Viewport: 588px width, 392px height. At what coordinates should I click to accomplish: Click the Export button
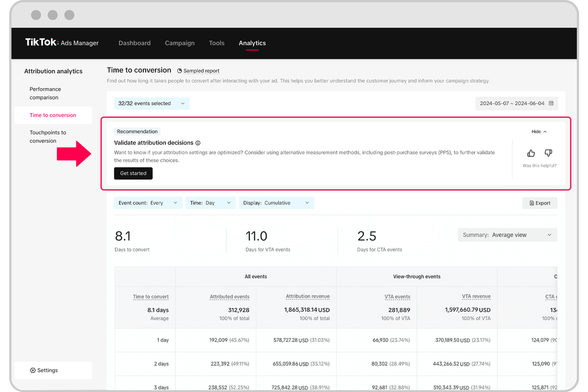tap(540, 203)
